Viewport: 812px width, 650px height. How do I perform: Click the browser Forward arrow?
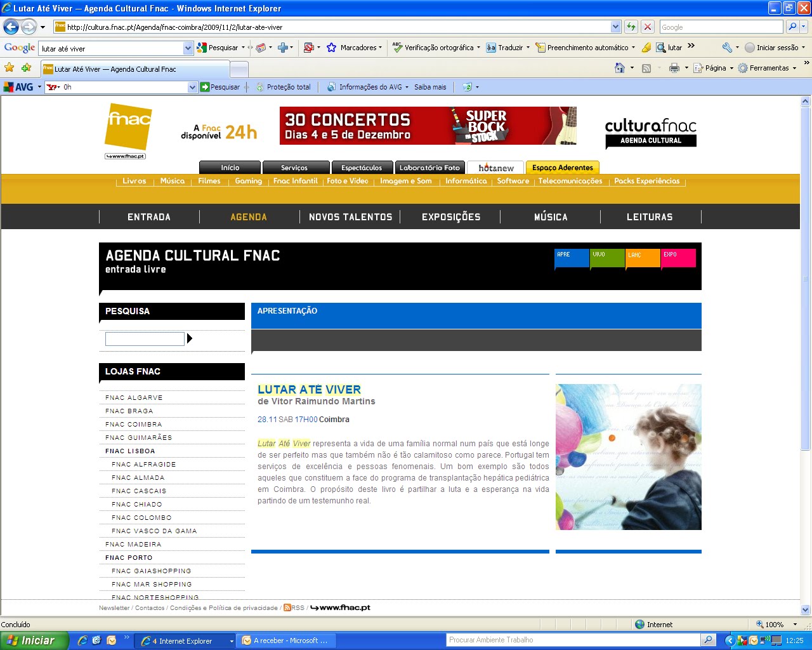click(x=29, y=27)
